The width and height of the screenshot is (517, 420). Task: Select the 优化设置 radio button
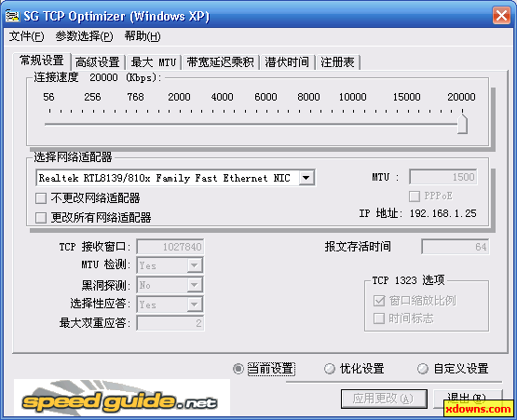(x=330, y=369)
